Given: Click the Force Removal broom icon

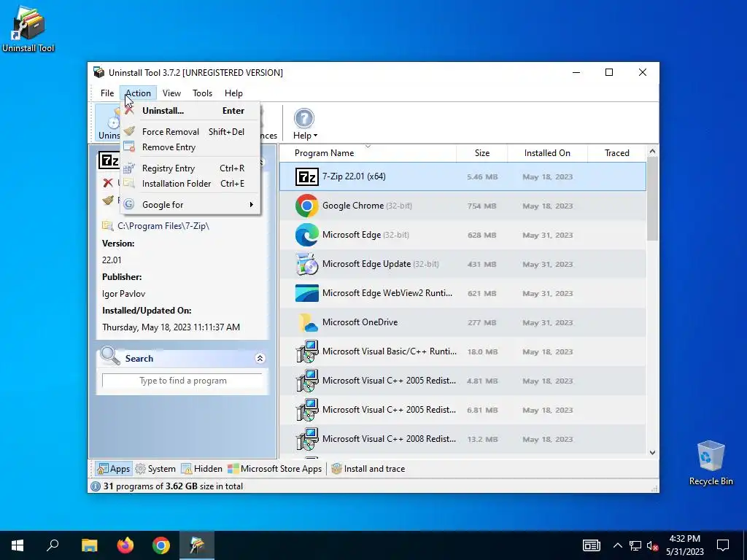Looking at the screenshot, I should [129, 131].
